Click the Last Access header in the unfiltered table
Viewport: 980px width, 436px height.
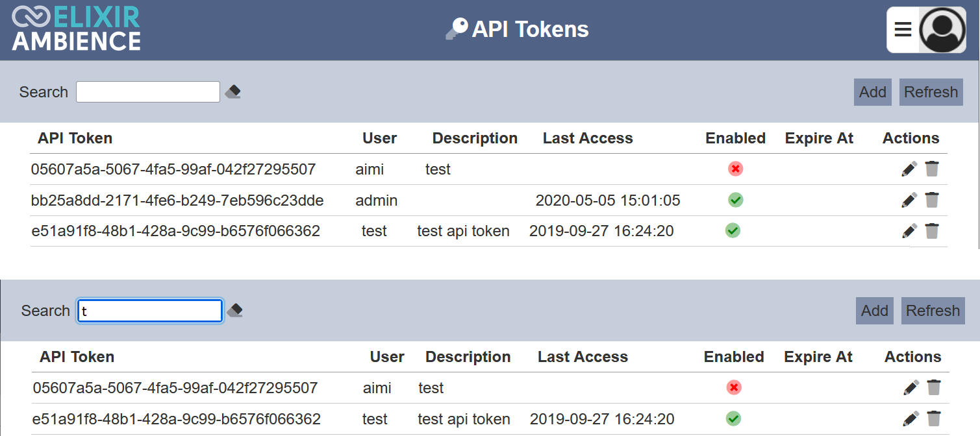coord(588,138)
